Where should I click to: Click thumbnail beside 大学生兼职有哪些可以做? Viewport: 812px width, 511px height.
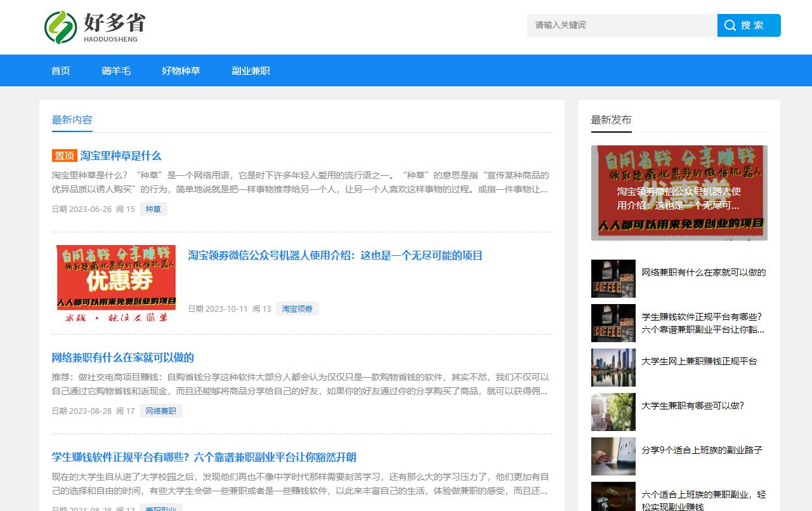point(613,412)
